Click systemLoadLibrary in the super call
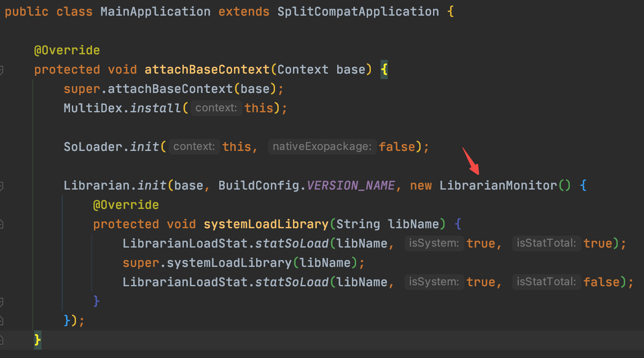Screen dimensions: 644x358 (229, 263)
